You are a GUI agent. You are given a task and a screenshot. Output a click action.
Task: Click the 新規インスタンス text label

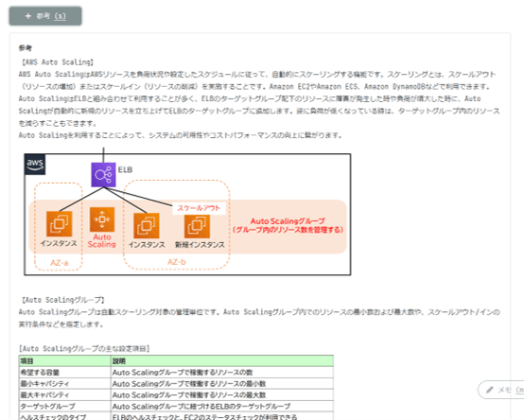click(200, 245)
